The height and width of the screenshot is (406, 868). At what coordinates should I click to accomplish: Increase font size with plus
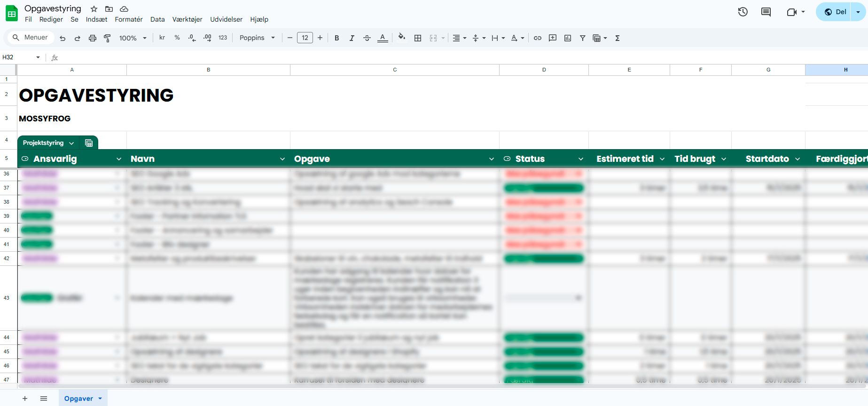(x=320, y=38)
